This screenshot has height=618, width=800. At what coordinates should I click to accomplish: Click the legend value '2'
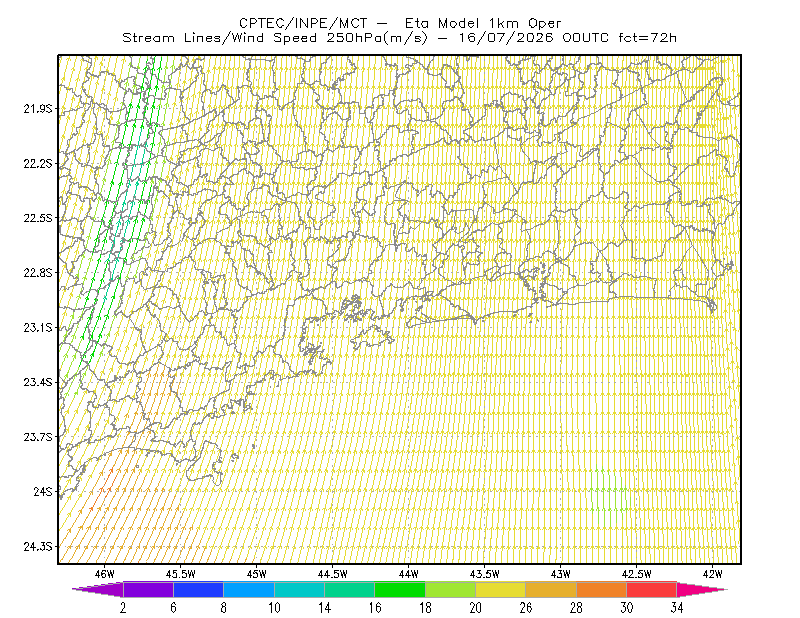[123, 608]
